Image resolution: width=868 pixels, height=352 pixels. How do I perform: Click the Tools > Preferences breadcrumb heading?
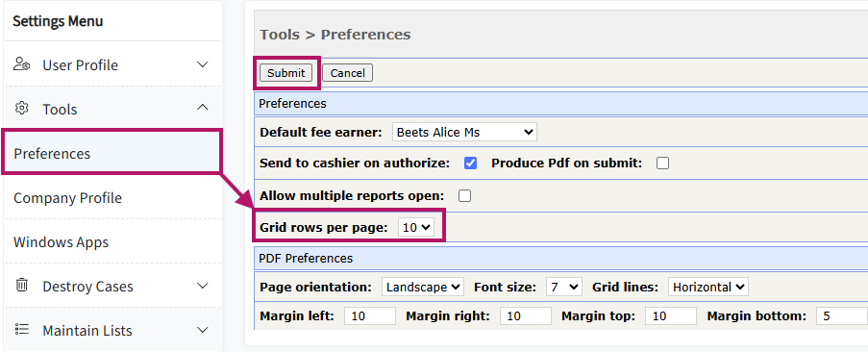[335, 35]
